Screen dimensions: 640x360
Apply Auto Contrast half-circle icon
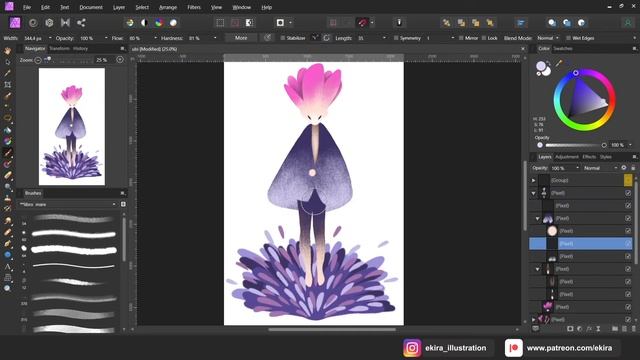144,23
